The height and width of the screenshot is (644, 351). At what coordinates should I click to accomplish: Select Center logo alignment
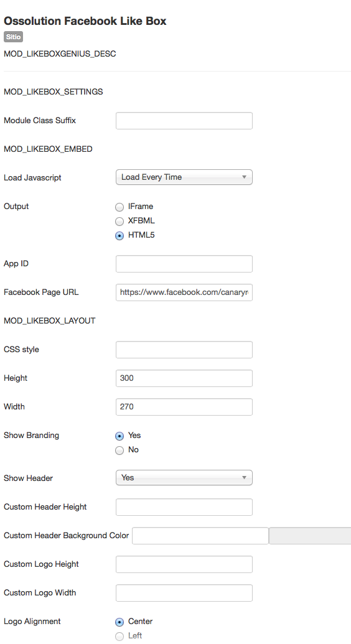coord(119,622)
